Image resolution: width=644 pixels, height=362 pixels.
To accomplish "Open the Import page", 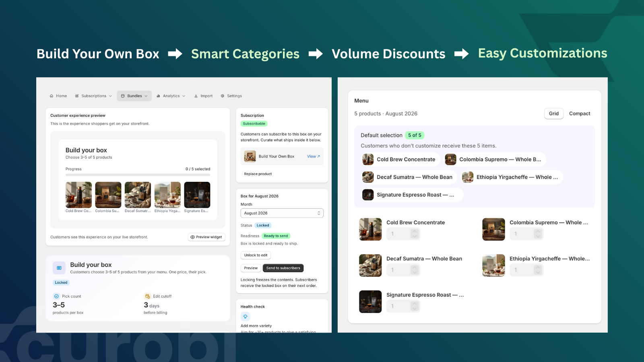I will 203,96.
